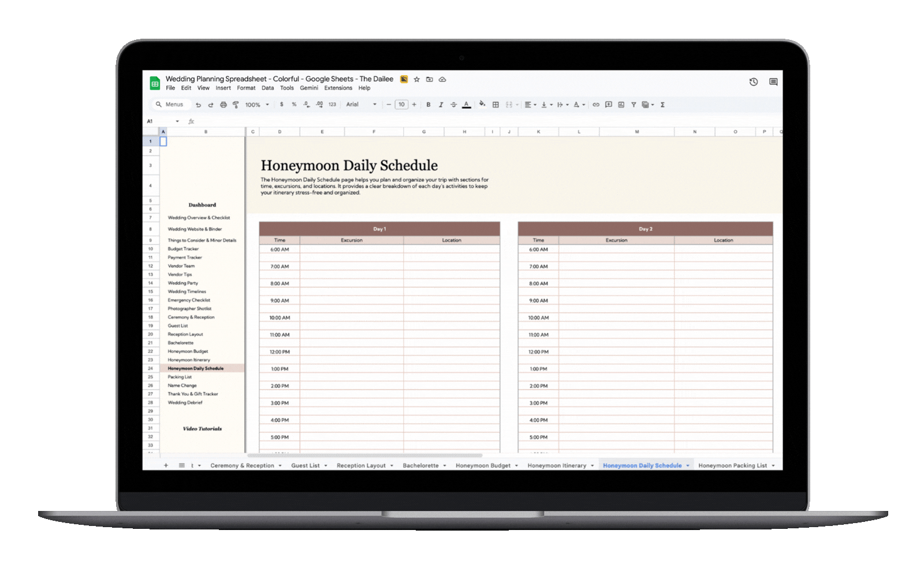Open the zoom 100% dropdown
The width and height of the screenshot is (924, 578).
257,105
